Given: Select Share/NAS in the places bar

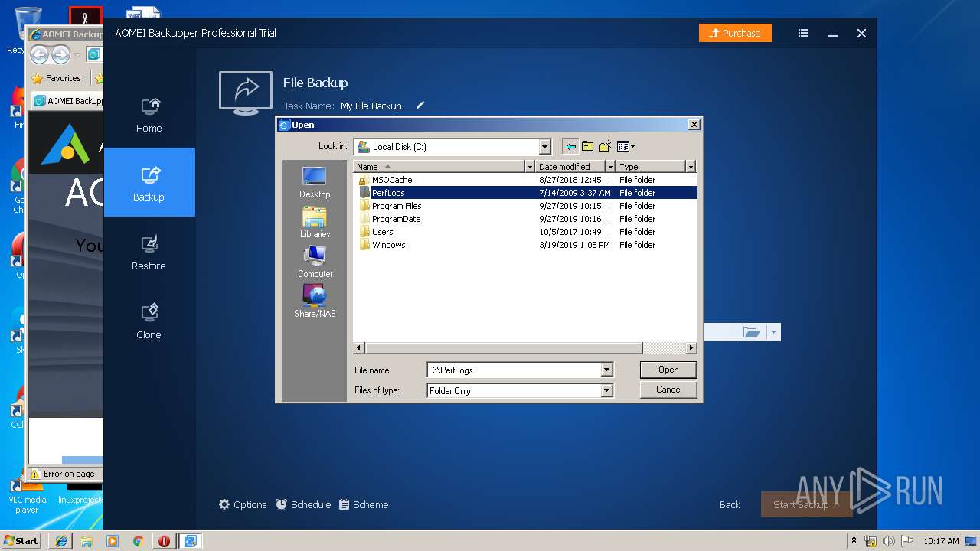Looking at the screenshot, I should (315, 302).
